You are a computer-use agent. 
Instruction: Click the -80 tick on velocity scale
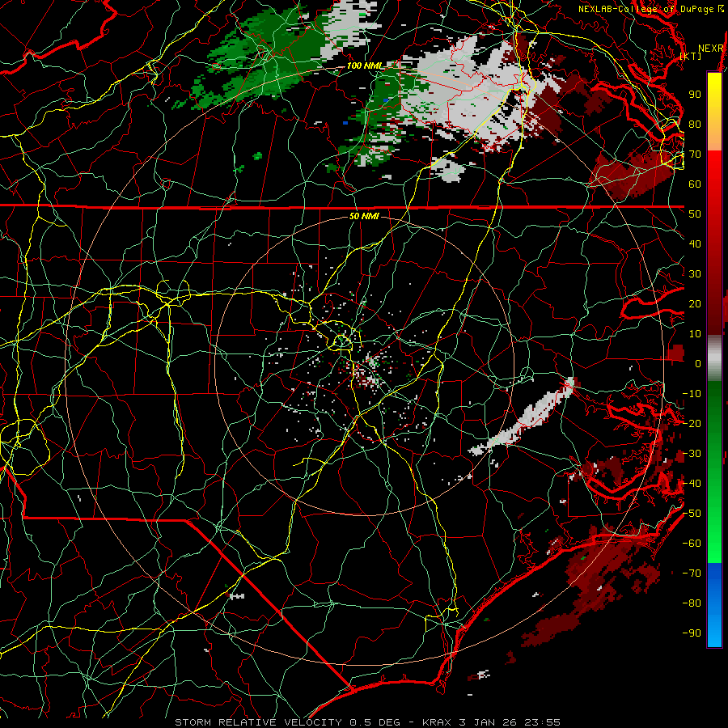click(x=692, y=603)
